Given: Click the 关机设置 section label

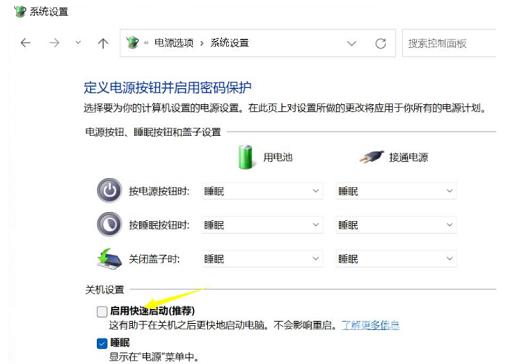Looking at the screenshot, I should click(x=105, y=290).
